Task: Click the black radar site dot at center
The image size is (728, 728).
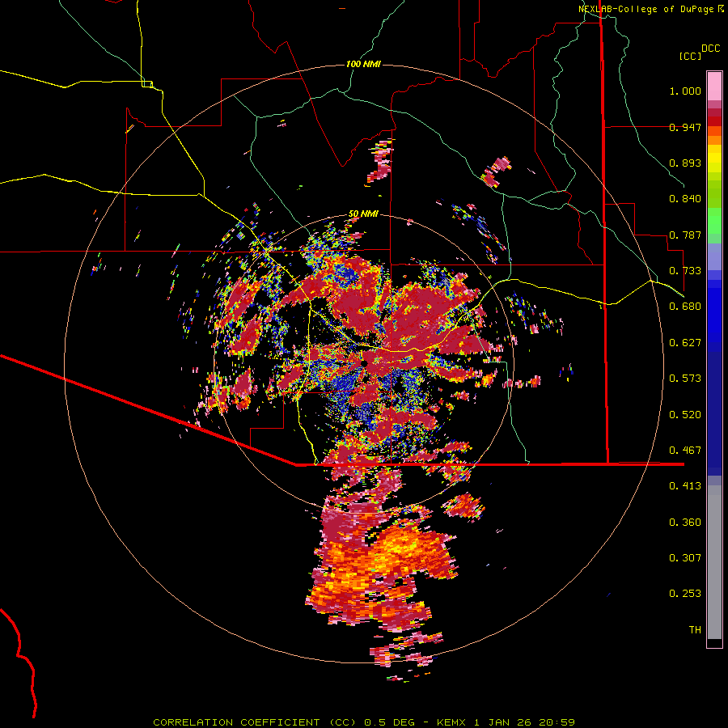Action: (x=365, y=363)
